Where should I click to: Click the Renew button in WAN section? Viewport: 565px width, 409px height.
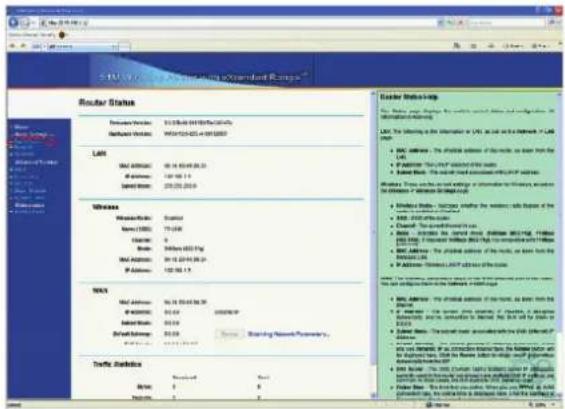pos(230,334)
